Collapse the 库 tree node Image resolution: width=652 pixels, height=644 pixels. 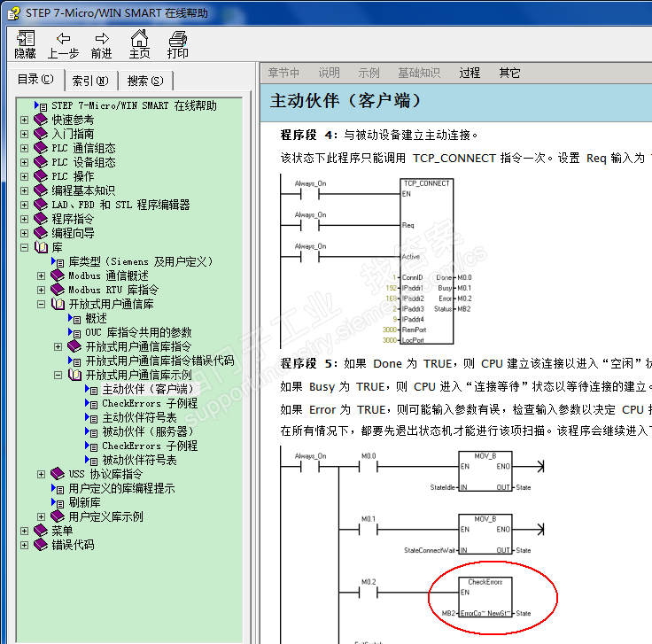point(25,247)
